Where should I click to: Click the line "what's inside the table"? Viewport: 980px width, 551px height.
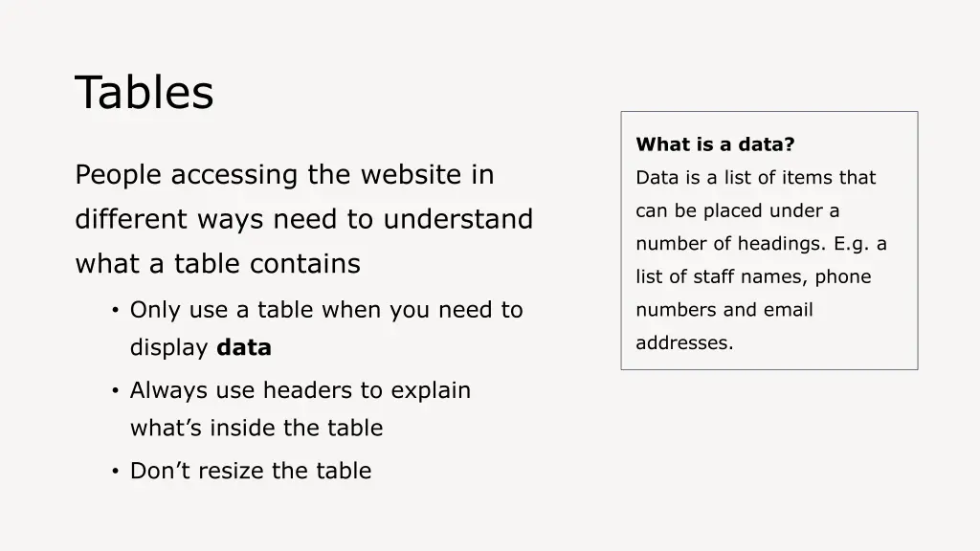(x=256, y=429)
